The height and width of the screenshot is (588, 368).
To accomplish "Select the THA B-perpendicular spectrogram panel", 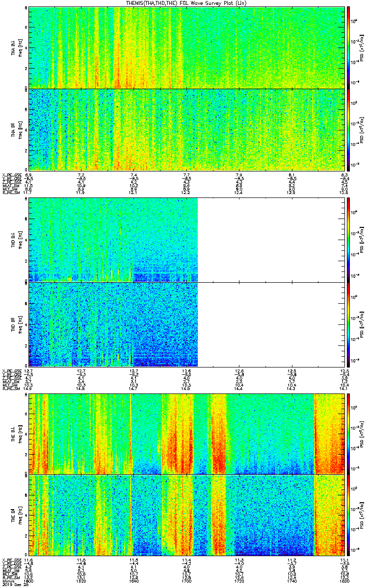I will 187,47.
